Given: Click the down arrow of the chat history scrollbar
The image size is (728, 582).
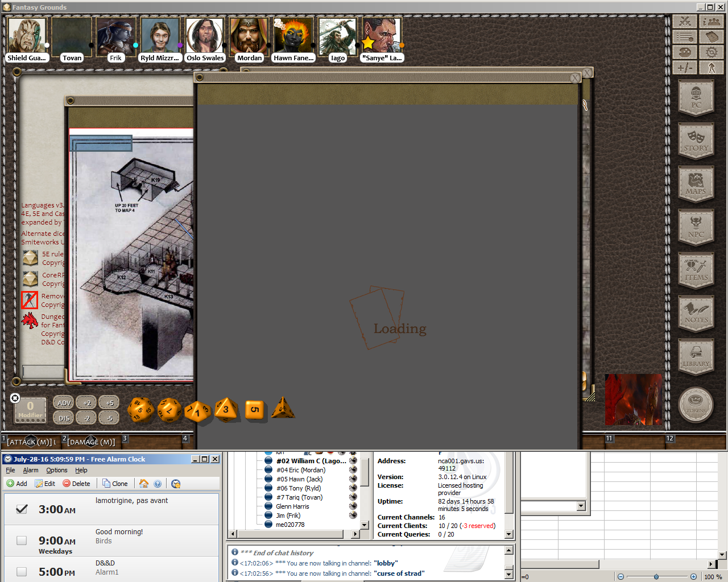Looking at the screenshot, I should pyautogui.click(x=509, y=575).
